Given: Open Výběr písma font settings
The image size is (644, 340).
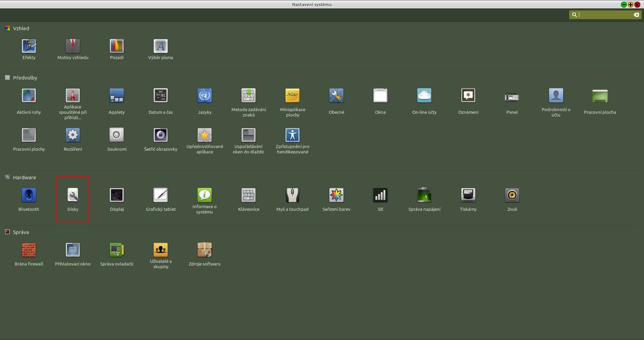Looking at the screenshot, I should 161,46.
